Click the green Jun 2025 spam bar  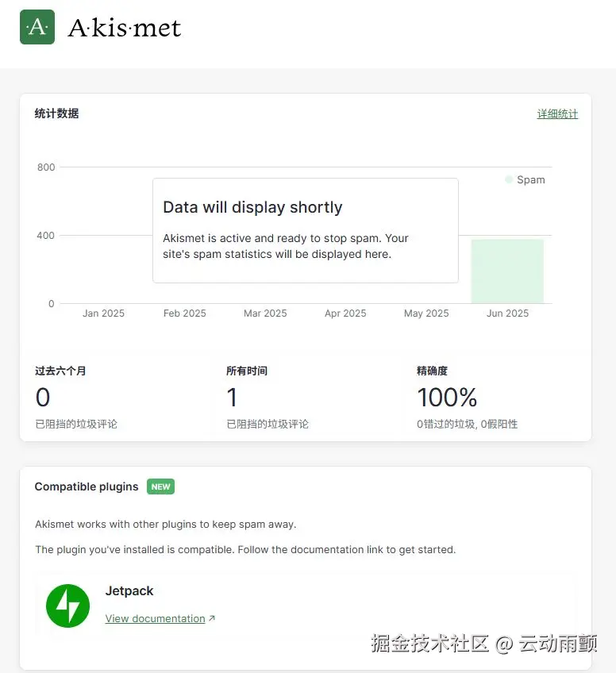[x=507, y=271]
